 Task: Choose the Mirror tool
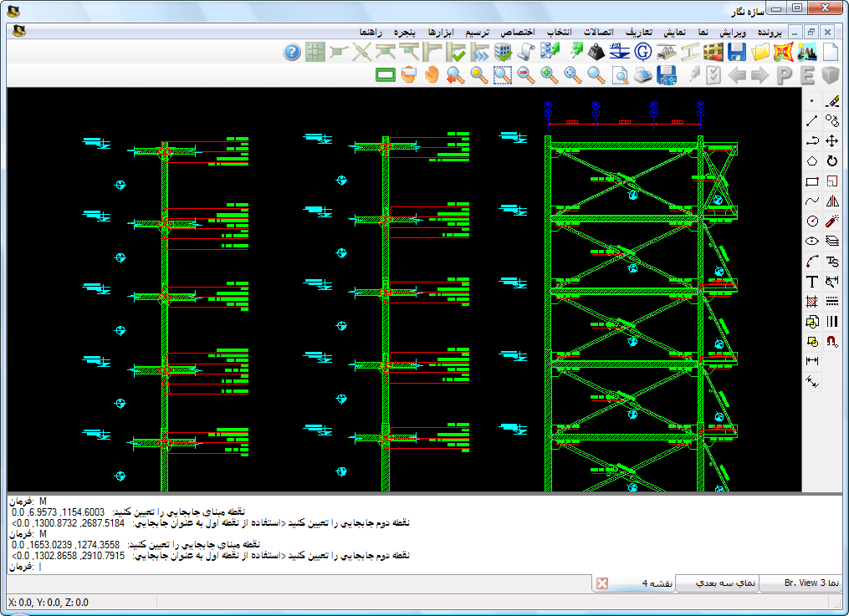click(x=832, y=201)
